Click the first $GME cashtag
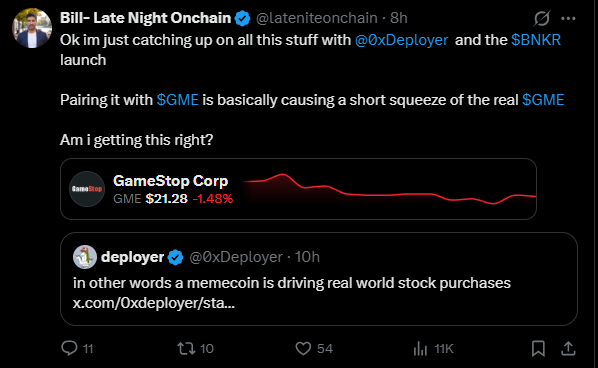 tap(178, 100)
